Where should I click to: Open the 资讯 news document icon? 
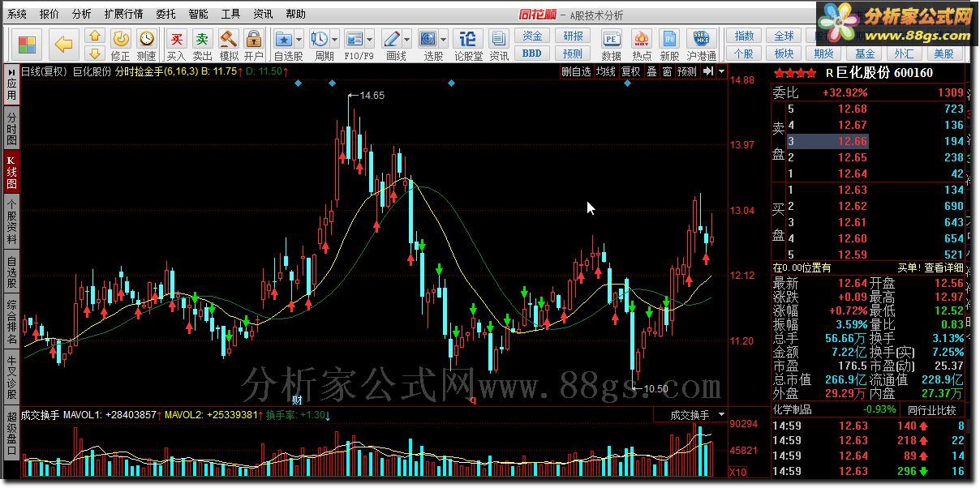[499, 45]
